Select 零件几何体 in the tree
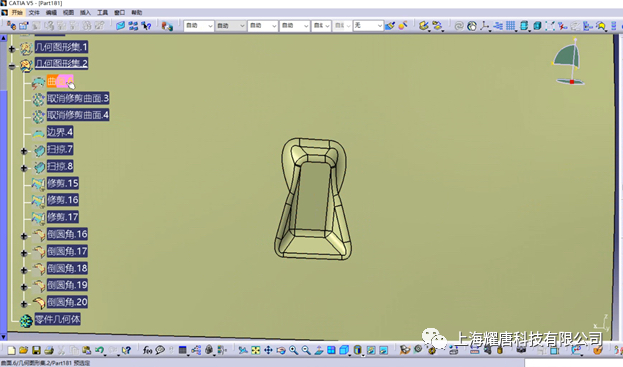Screen dimensions: 623x367 click(x=58, y=319)
